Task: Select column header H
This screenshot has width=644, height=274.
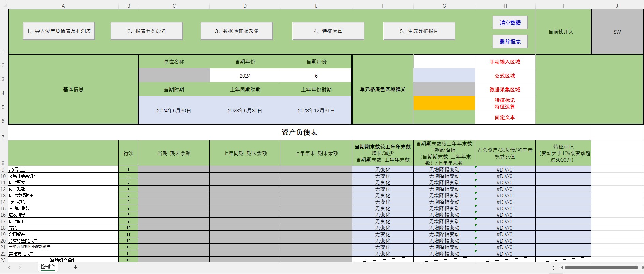Action: pyautogui.click(x=505, y=6)
